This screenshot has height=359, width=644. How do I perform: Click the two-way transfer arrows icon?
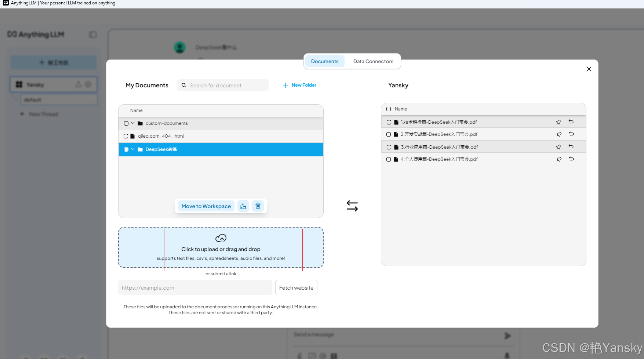(x=352, y=206)
